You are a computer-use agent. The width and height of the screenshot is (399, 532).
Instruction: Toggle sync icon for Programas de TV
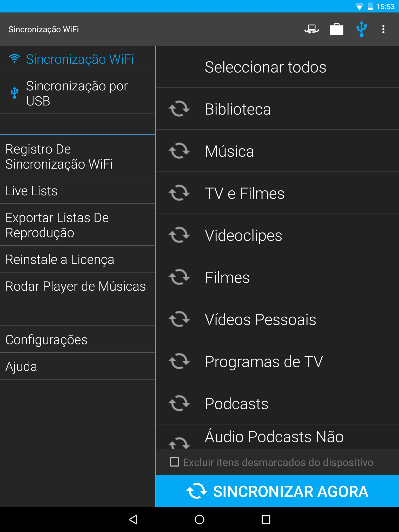click(x=179, y=361)
